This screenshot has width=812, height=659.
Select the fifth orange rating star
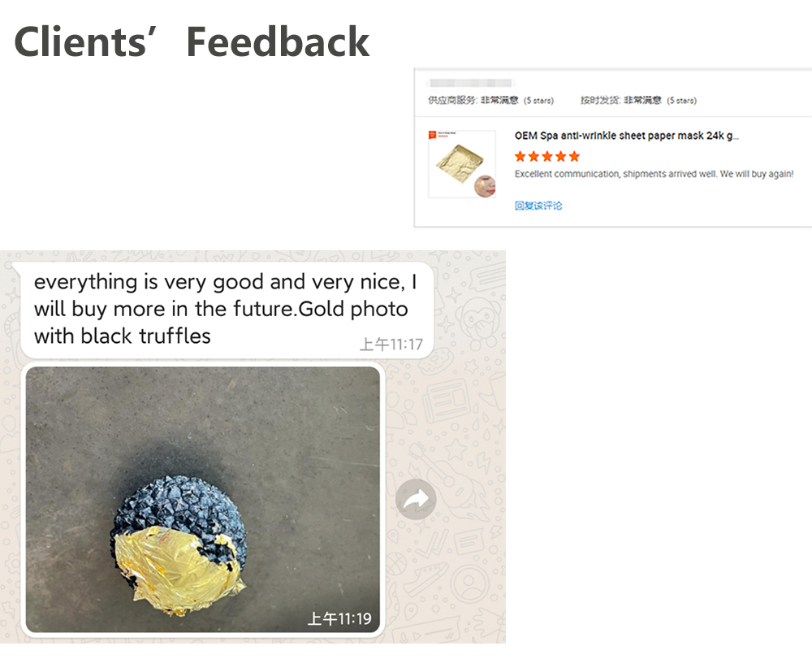coord(572,156)
